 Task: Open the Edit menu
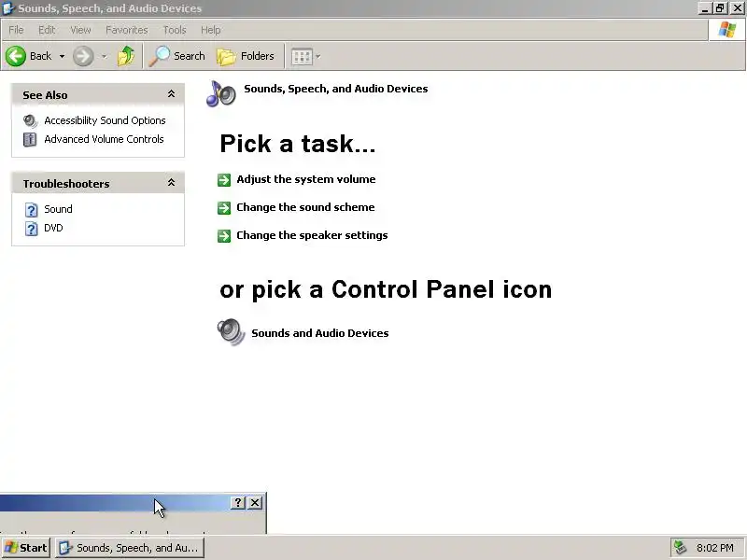47,30
